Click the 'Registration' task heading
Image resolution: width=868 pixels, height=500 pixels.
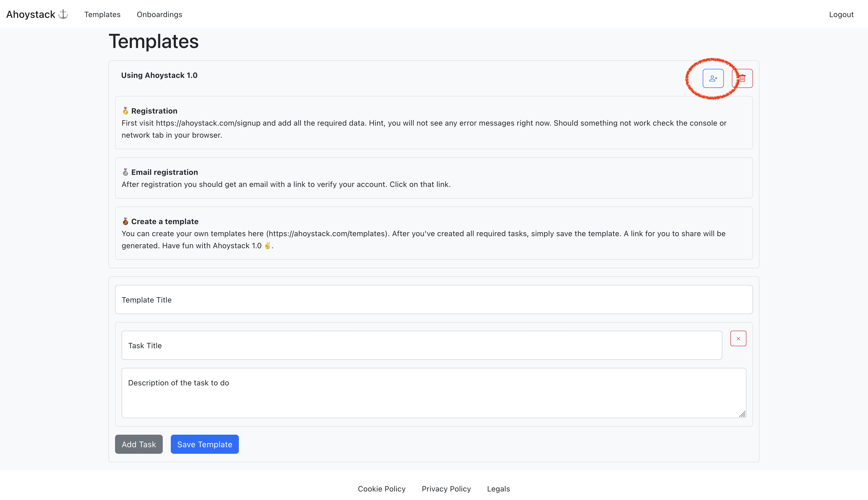154,111
